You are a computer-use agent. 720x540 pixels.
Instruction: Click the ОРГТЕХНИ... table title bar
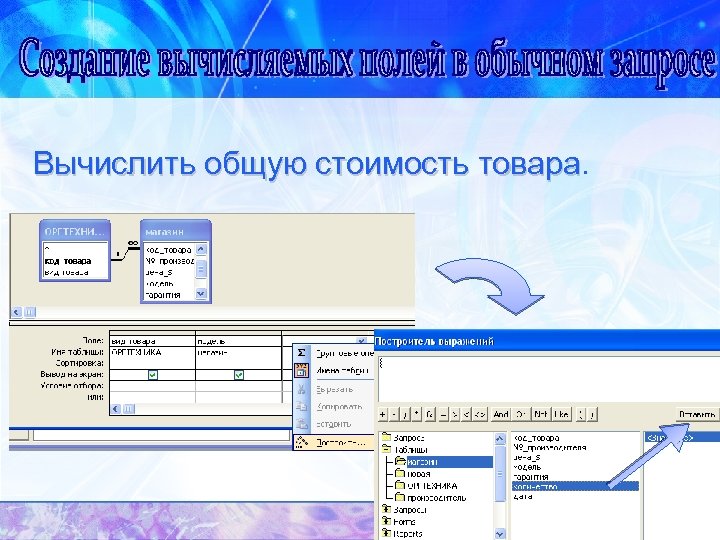click(x=75, y=232)
